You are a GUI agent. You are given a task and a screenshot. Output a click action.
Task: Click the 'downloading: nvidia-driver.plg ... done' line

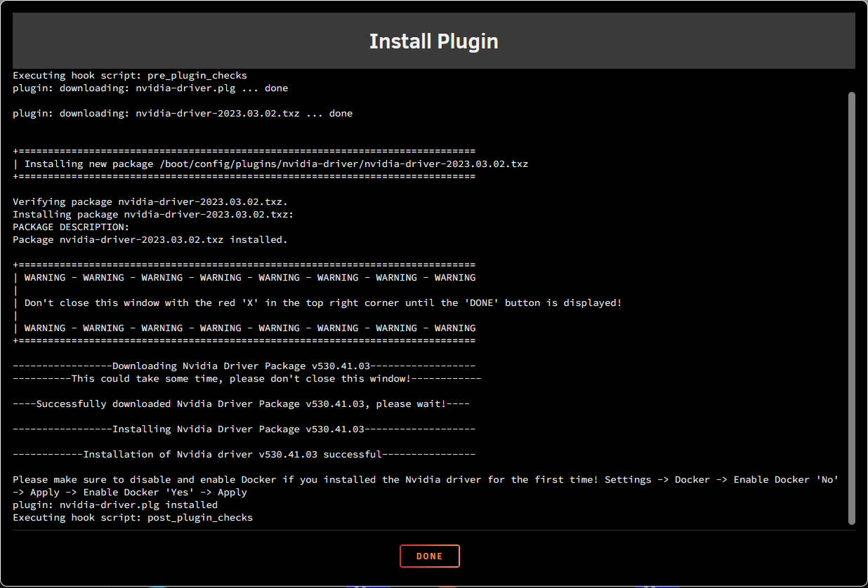pyautogui.click(x=150, y=88)
